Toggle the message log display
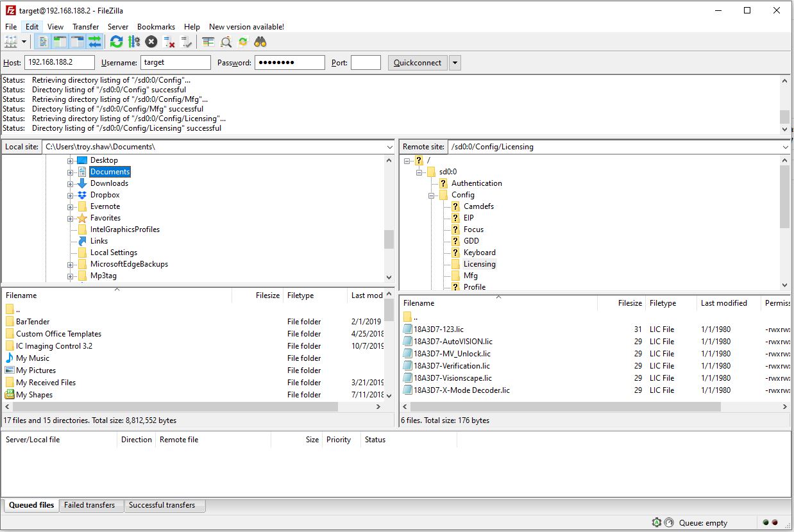794x532 pixels. [x=42, y=42]
